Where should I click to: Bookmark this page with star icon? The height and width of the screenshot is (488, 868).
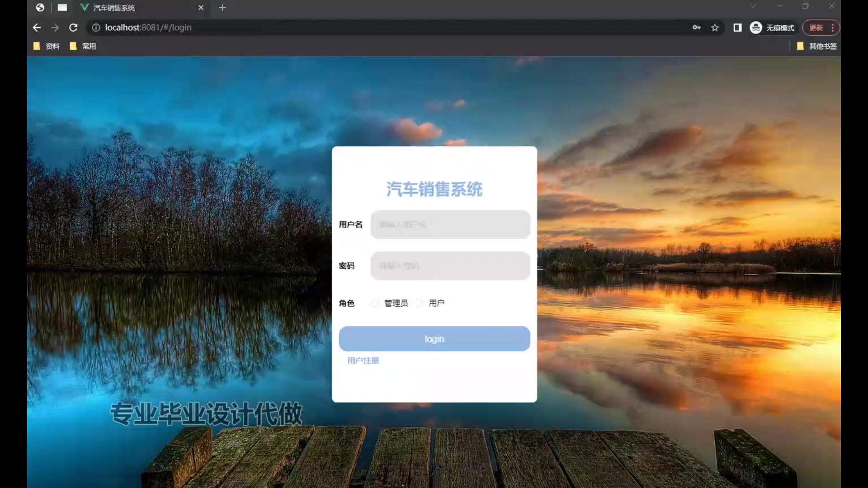click(x=715, y=28)
